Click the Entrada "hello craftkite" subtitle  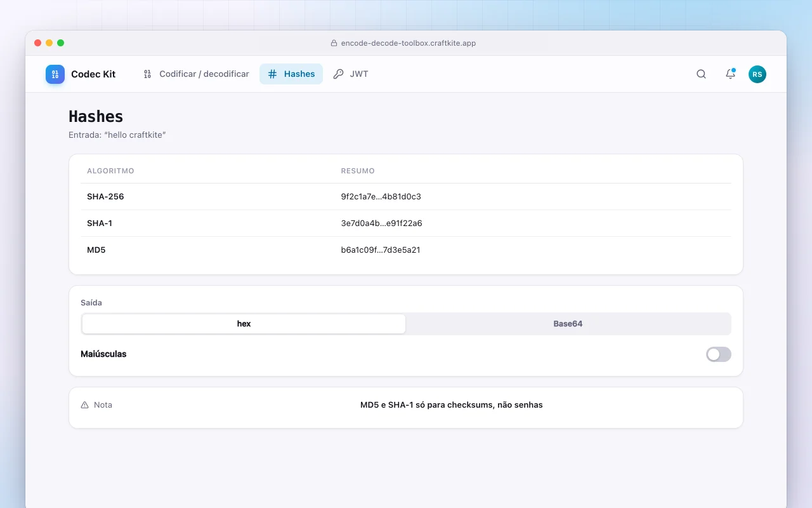(x=117, y=135)
